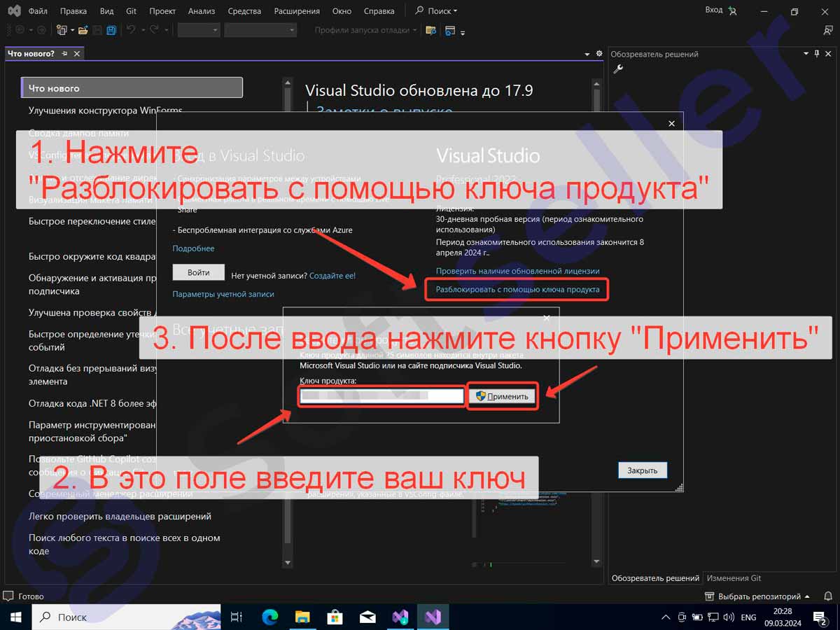Toggle auto-hide pin on Обозреватель решений panel

coord(816,54)
